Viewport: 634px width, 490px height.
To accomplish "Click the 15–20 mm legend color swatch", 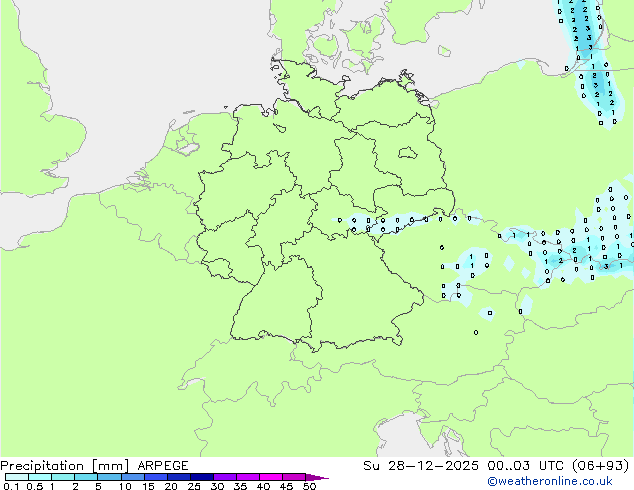I will click(x=156, y=477).
